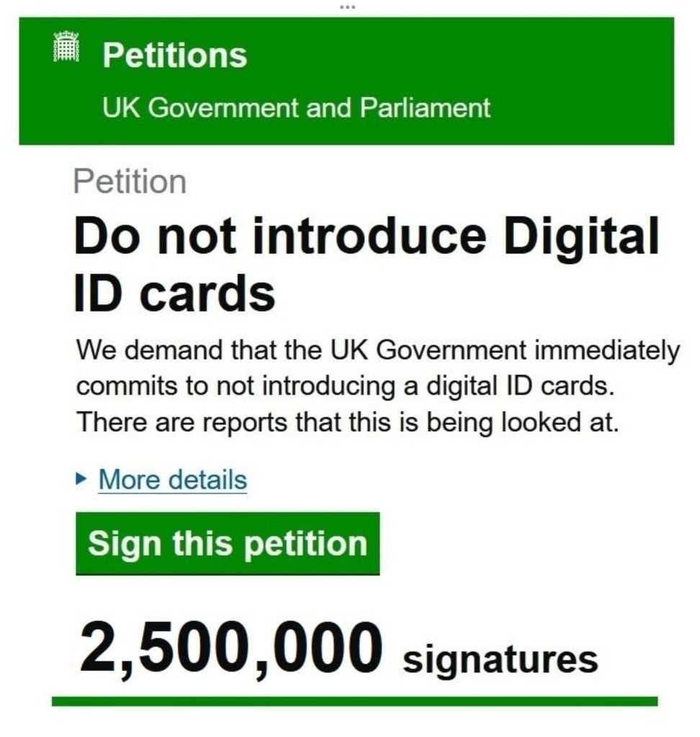This screenshot has height=737, width=700.
Task: Click 'ID cards' on the title's second line
Action: (174, 293)
